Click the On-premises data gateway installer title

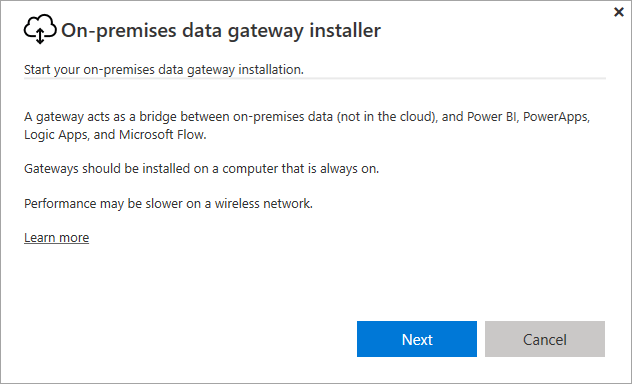coord(221,31)
